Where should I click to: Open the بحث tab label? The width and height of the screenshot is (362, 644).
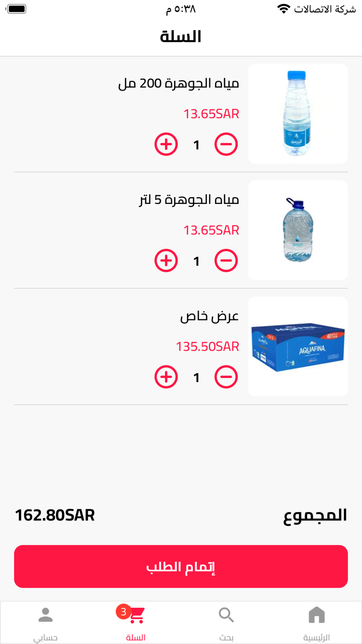pyautogui.click(x=226, y=635)
